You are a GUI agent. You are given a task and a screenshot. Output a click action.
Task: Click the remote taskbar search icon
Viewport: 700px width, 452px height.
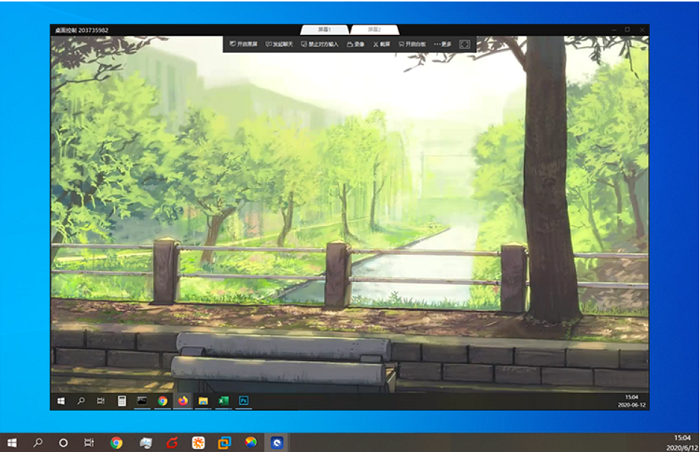coord(81,401)
